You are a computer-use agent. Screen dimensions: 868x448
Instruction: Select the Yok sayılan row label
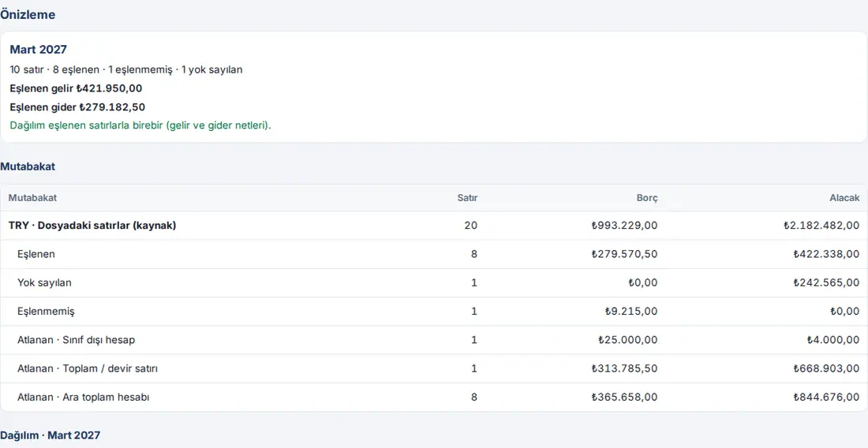[x=44, y=283]
